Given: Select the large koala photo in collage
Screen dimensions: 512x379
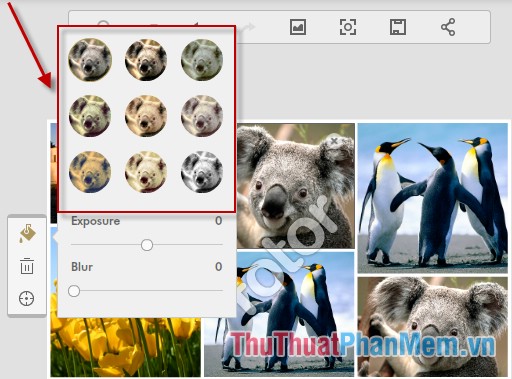Looking at the screenshot, I should pos(296,186).
